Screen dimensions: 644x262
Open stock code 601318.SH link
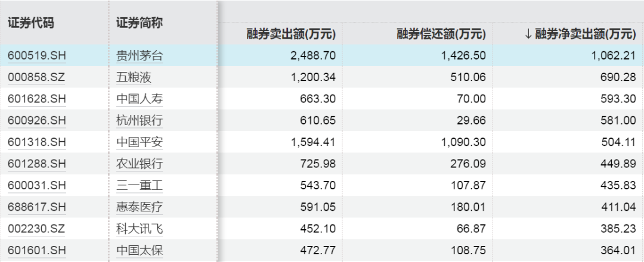coord(36,142)
